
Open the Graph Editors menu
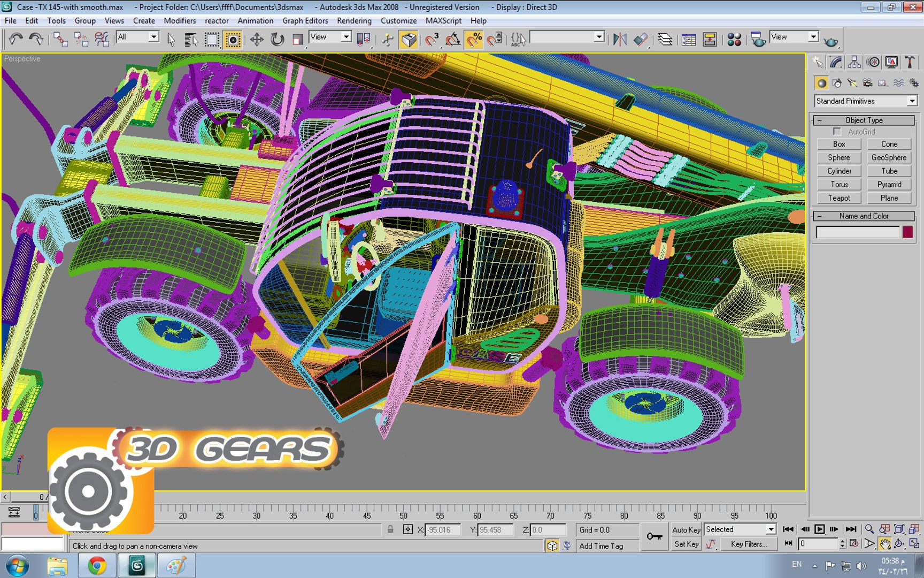[x=305, y=21]
